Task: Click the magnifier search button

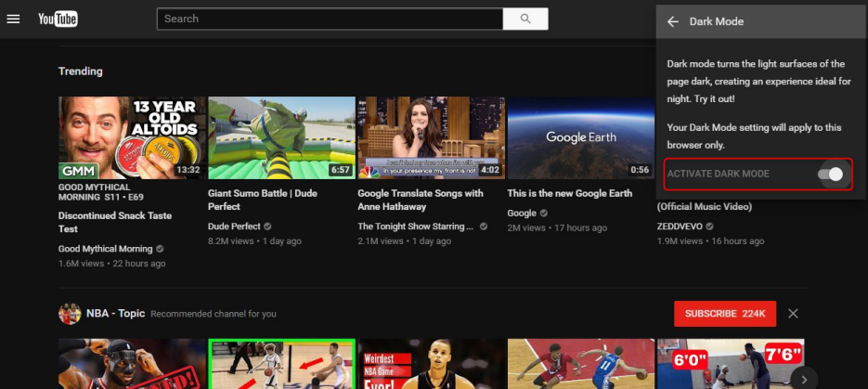Action: click(525, 19)
